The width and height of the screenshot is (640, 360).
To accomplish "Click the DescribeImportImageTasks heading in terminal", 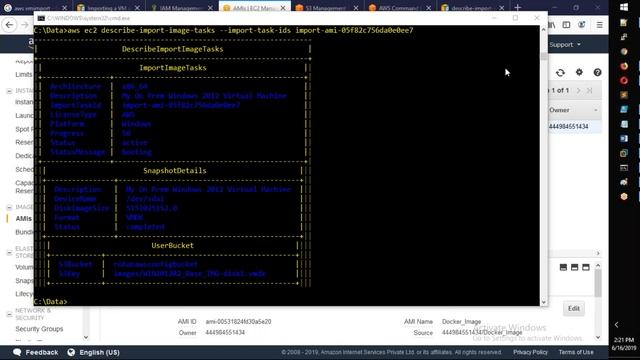I will click(x=172, y=49).
